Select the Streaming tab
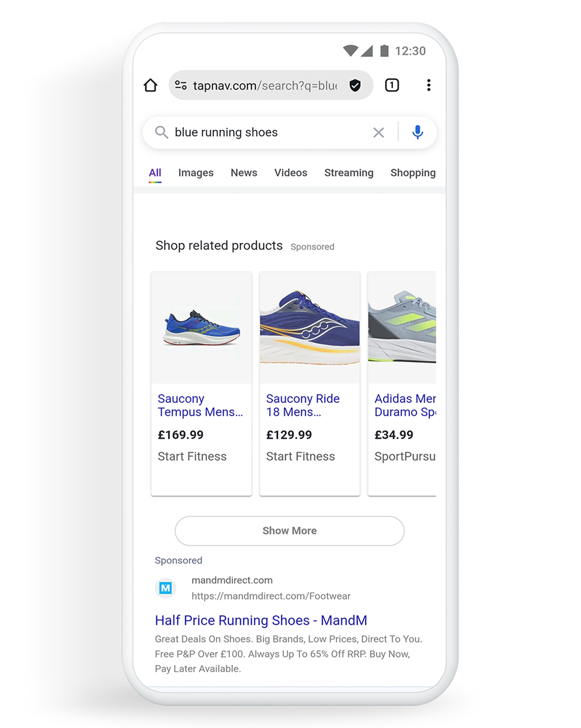Image resolution: width=581 pixels, height=728 pixels. [349, 172]
